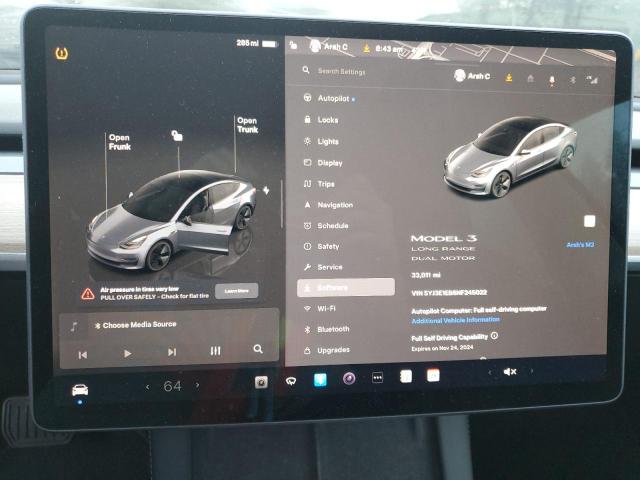Open Schedule settings

click(x=326, y=225)
